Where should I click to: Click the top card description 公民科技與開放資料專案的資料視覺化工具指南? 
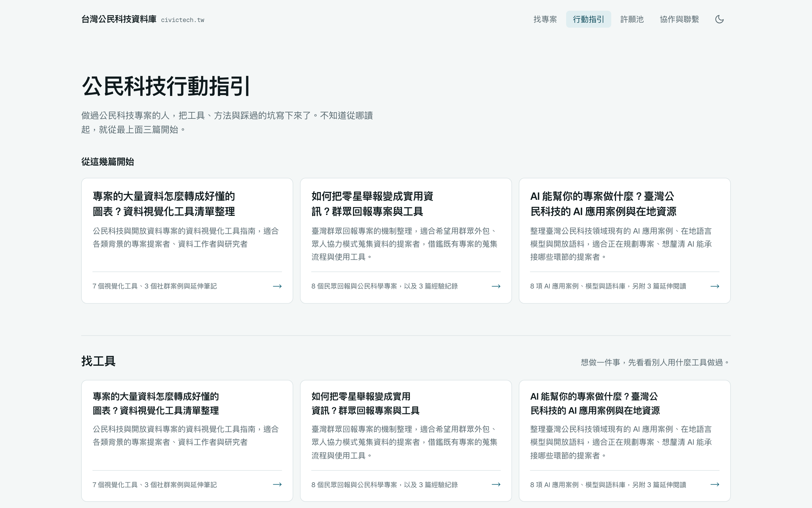(186, 238)
